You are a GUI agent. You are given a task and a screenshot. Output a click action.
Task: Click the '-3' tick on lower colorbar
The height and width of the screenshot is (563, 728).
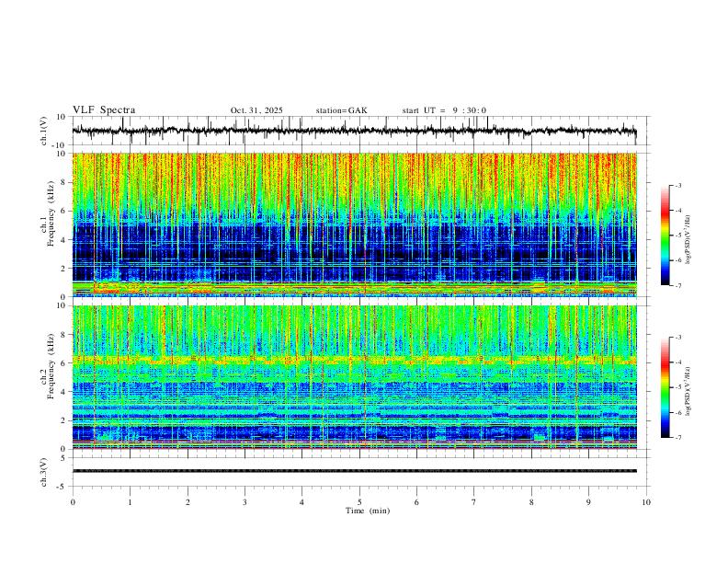click(677, 338)
